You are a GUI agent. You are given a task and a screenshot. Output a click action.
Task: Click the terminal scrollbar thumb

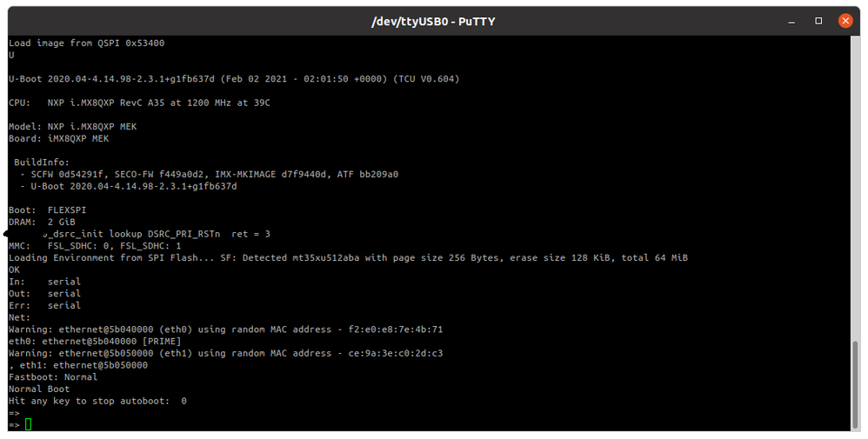[x=854, y=382]
